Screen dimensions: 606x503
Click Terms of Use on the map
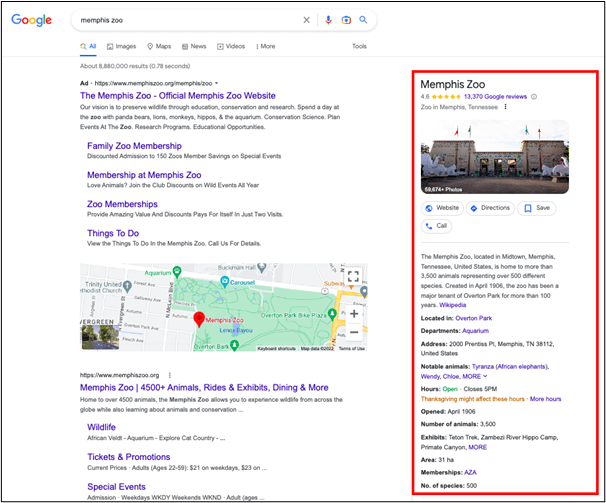pyautogui.click(x=352, y=349)
